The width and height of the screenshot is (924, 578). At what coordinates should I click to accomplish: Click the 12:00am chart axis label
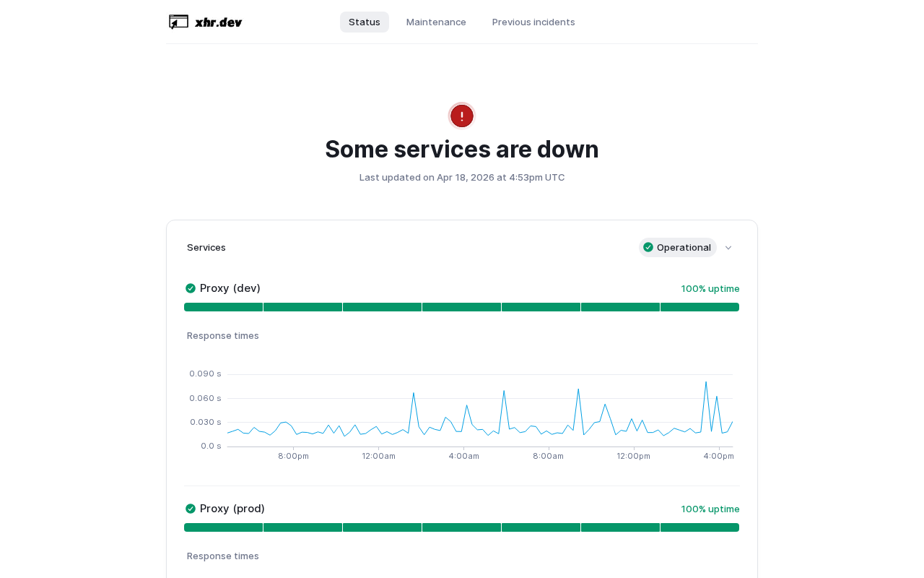click(379, 456)
